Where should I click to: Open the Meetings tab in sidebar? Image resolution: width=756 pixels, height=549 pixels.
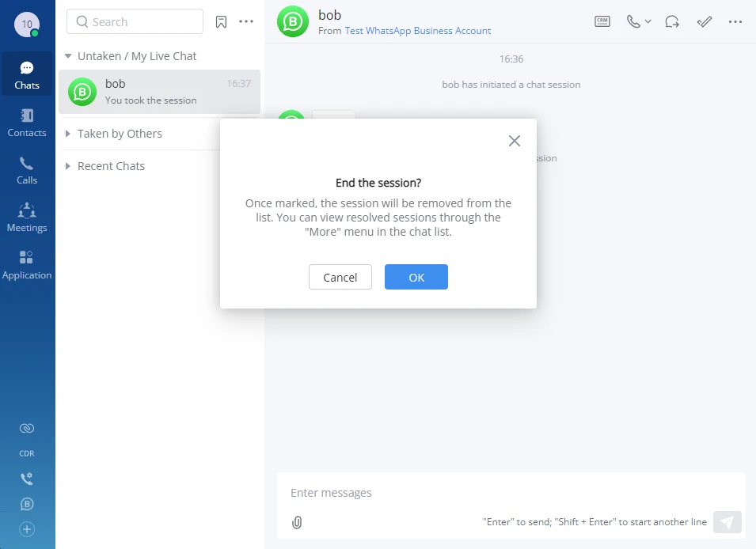pos(27,218)
